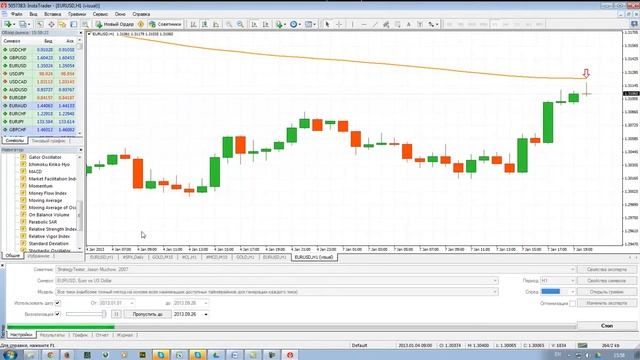Open the Вставка menu
Viewport: 640px width, 360px height.
(x=53, y=14)
